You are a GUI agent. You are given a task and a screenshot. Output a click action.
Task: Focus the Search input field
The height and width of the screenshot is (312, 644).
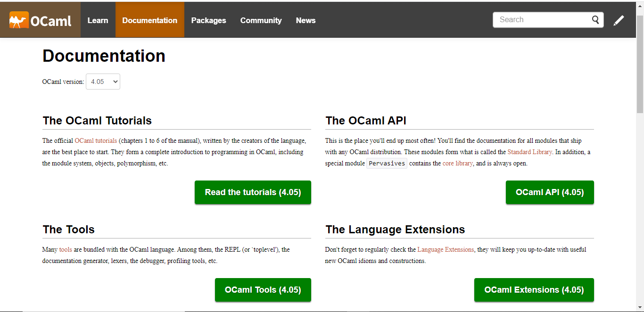point(548,20)
